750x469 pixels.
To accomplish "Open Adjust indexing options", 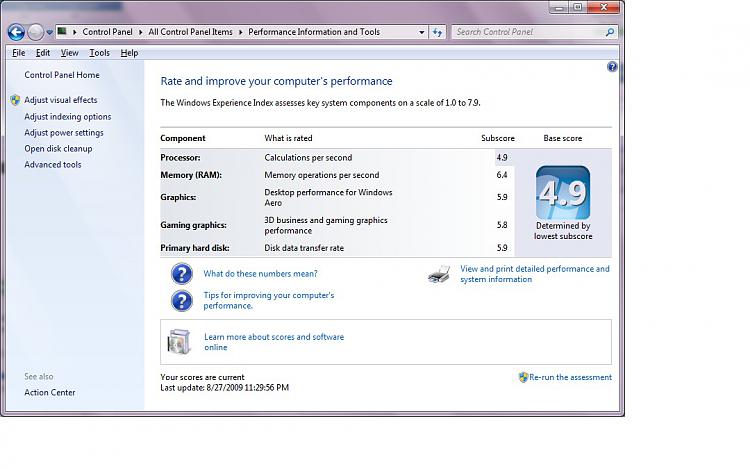I will [x=67, y=116].
